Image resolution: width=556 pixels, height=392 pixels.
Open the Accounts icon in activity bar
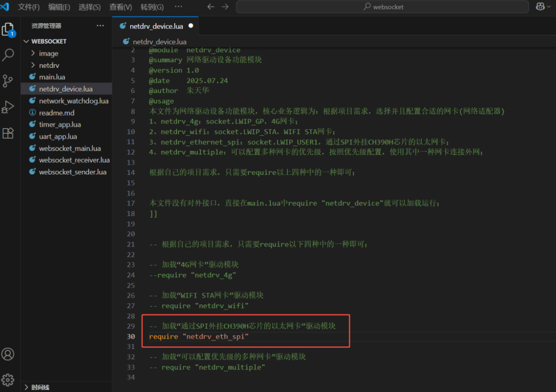pos(8,354)
